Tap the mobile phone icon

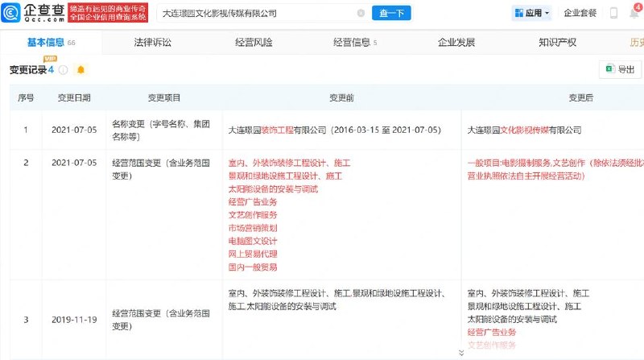click(613, 13)
